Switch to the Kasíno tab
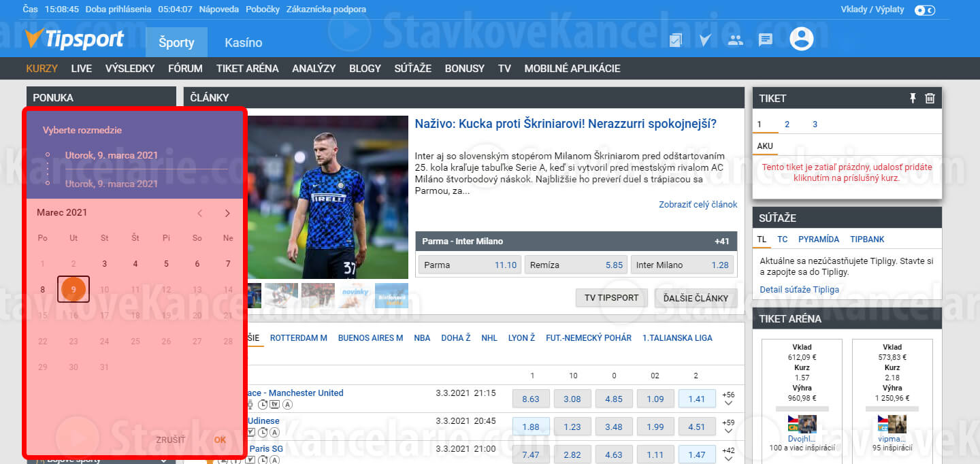 (x=244, y=42)
